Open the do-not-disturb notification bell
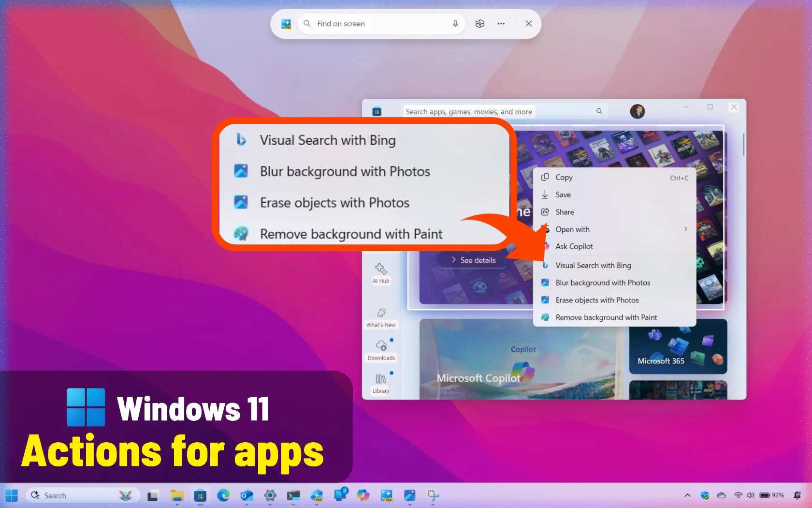Screen dimensions: 812x508 (x=797, y=495)
